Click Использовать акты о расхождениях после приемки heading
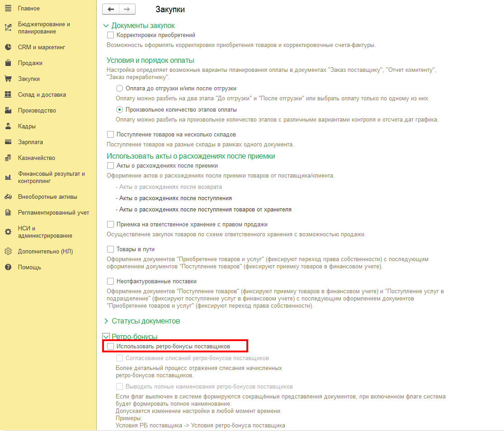 tap(191, 156)
